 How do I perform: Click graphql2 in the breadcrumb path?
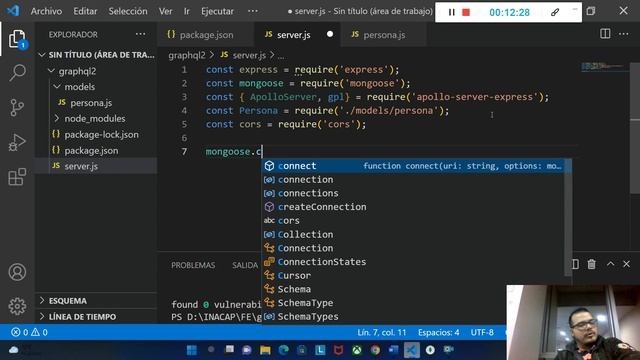coord(187,55)
